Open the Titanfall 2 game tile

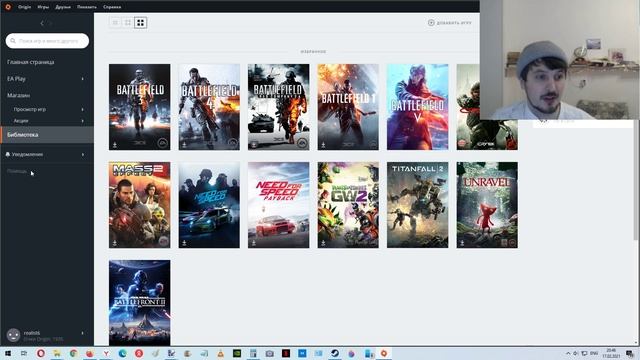418,205
